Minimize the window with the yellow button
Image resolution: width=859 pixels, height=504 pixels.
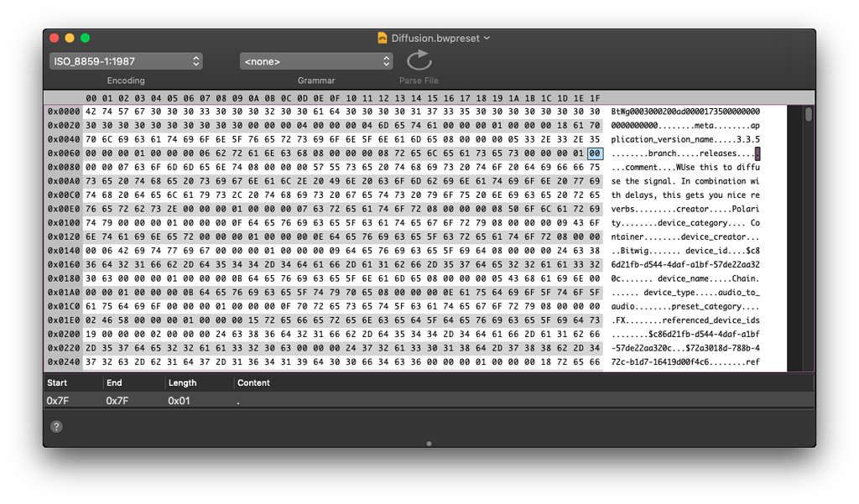[x=70, y=38]
